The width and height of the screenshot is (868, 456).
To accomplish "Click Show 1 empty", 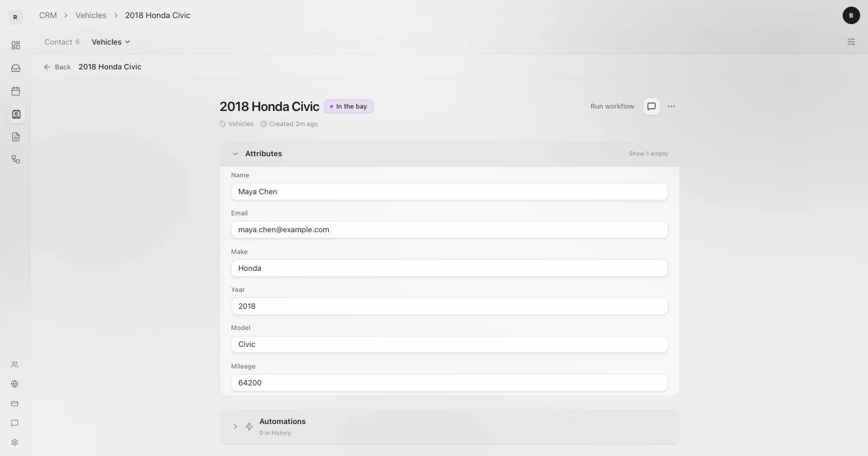I will pos(648,154).
